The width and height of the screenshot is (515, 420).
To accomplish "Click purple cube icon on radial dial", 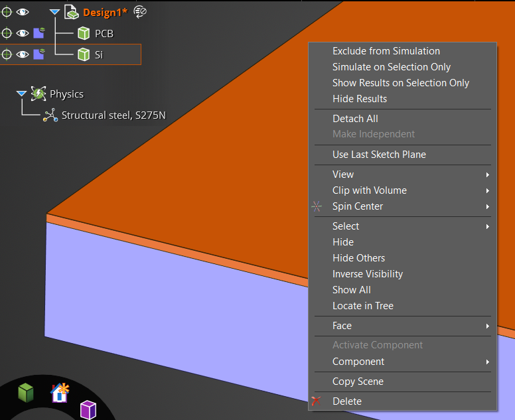I will tap(88, 409).
